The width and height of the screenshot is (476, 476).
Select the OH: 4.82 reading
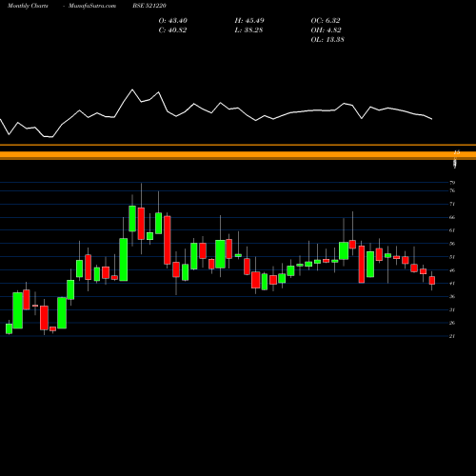pos(327,30)
